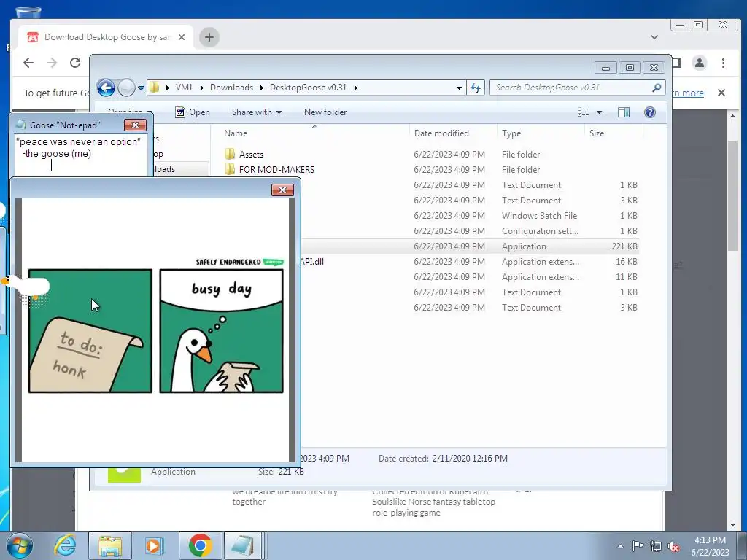Close the Goose Not-epad window

click(135, 125)
